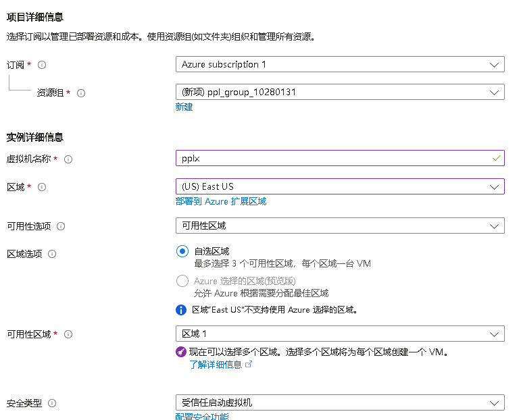Click the 新建 link under resource group
Viewport: 521px width, 420px height.
pyautogui.click(x=184, y=107)
